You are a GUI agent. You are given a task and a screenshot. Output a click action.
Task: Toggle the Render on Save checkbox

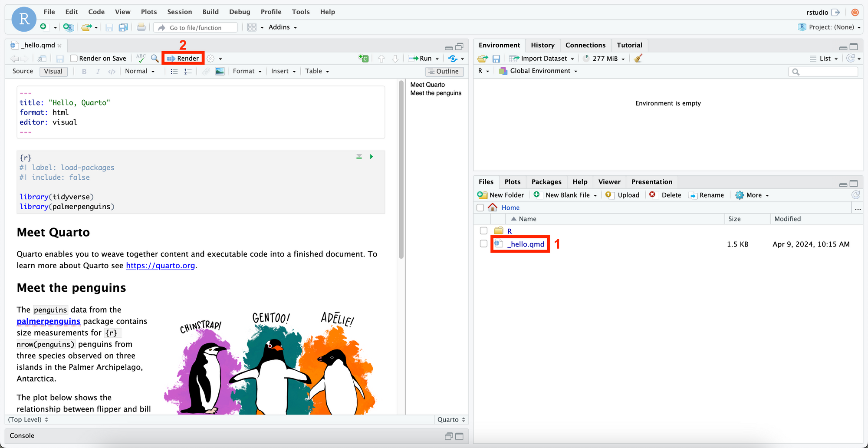(x=74, y=58)
